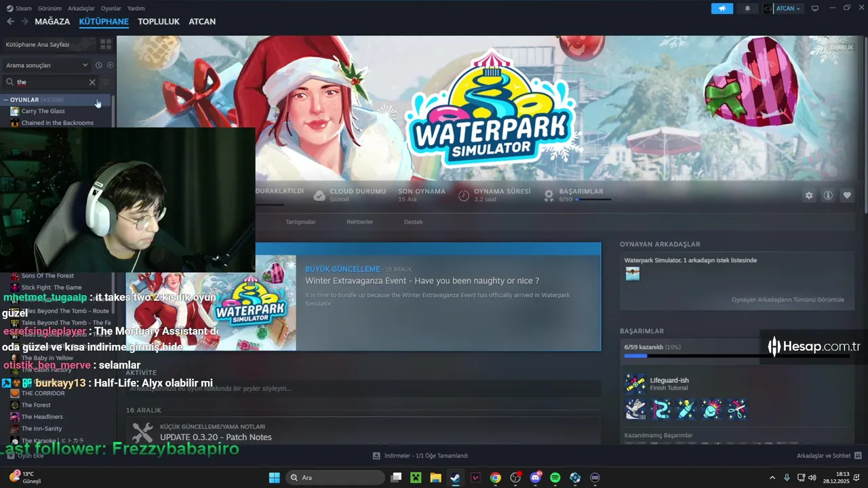
Task: Open the TOPLULUK tab
Action: tap(159, 22)
